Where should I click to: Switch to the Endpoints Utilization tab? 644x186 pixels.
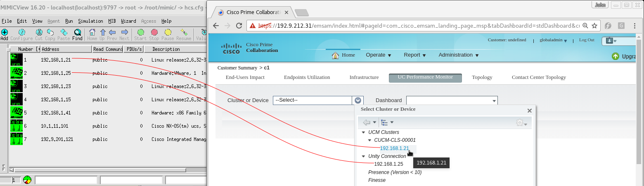click(x=307, y=77)
